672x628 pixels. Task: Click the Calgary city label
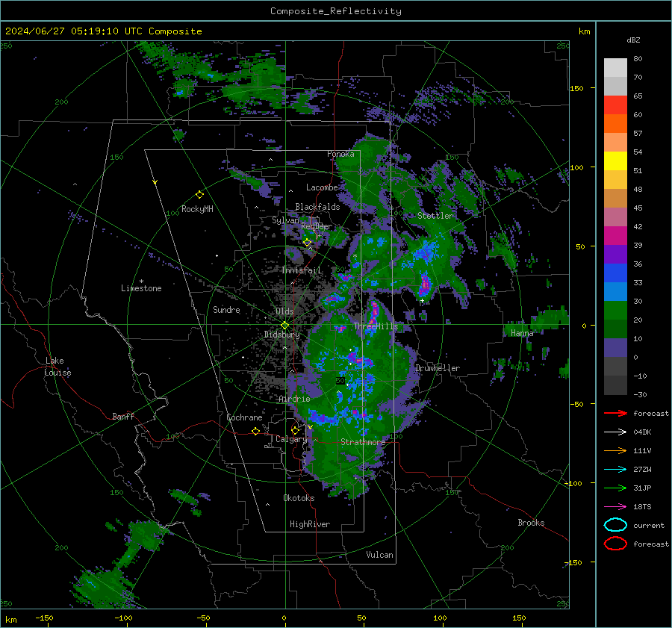point(291,439)
